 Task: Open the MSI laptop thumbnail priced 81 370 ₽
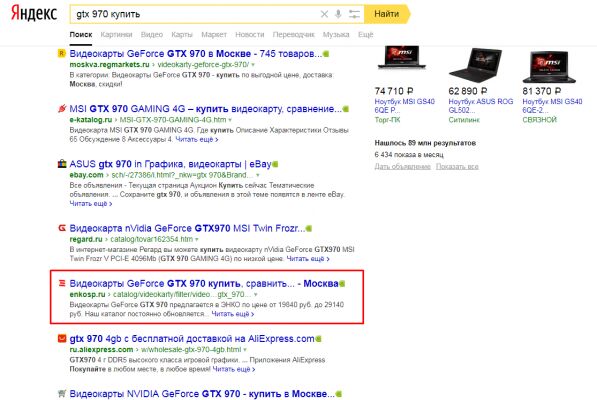[x=549, y=67]
